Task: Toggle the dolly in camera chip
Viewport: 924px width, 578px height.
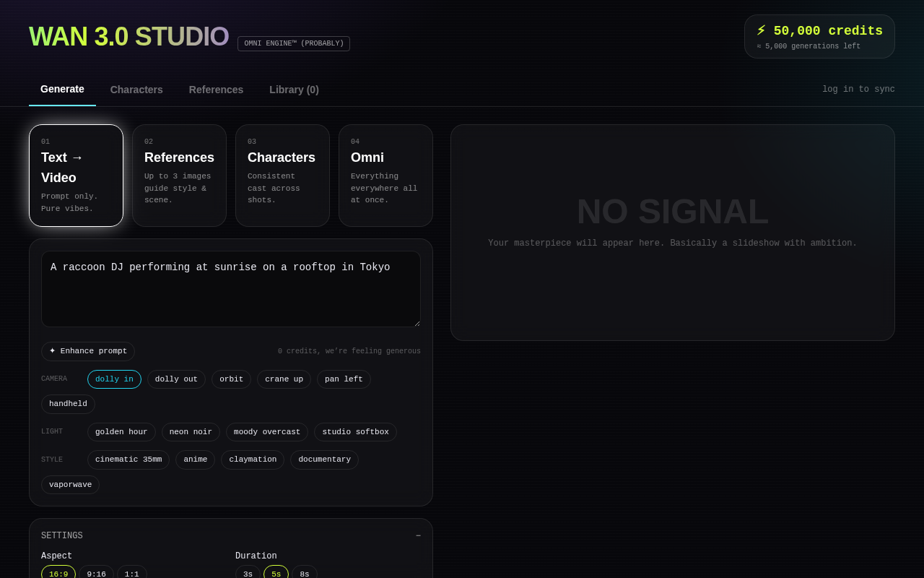Action: [114, 379]
